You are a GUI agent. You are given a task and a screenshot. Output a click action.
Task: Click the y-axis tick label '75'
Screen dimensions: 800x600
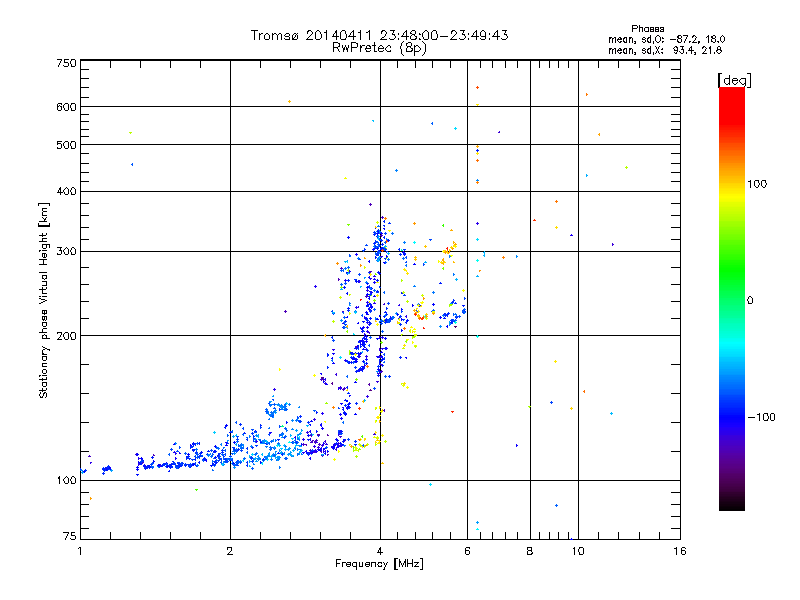70,536
